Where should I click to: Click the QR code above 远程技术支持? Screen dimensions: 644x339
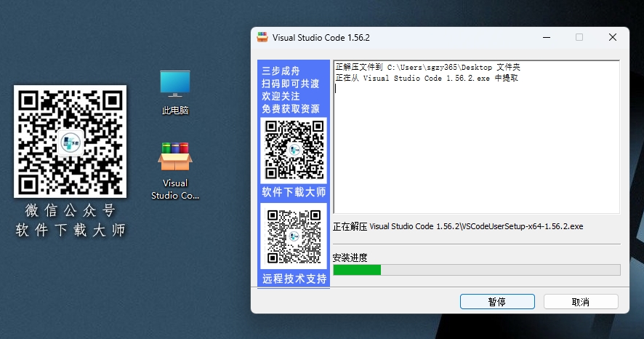(x=294, y=236)
